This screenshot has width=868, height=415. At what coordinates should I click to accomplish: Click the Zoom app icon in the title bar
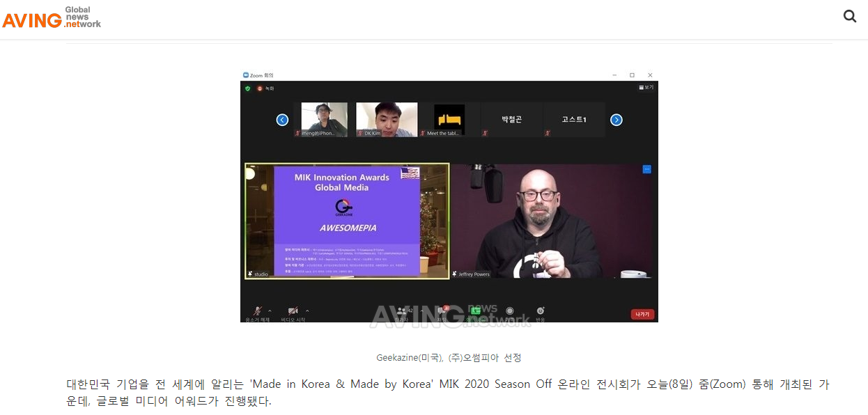245,75
